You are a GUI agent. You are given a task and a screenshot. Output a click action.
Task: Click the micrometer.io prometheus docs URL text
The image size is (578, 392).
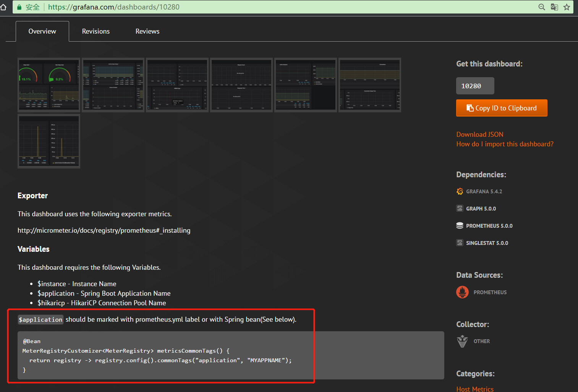pos(104,230)
